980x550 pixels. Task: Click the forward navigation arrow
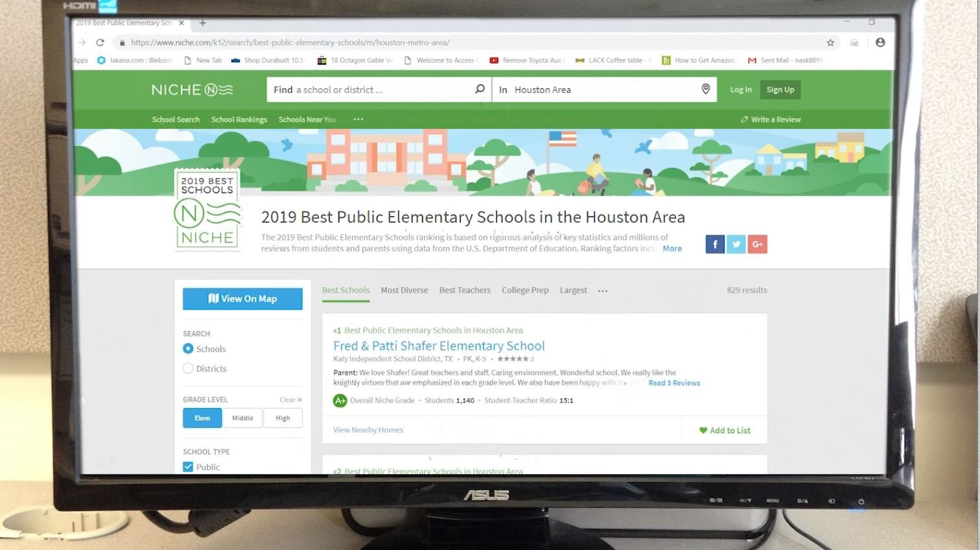pos(82,43)
